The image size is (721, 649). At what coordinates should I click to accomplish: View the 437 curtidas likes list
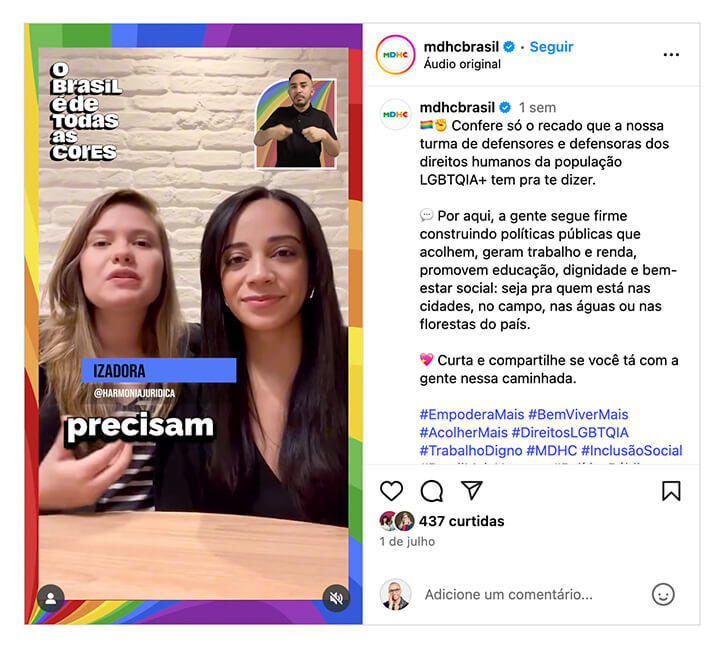pos(461,521)
